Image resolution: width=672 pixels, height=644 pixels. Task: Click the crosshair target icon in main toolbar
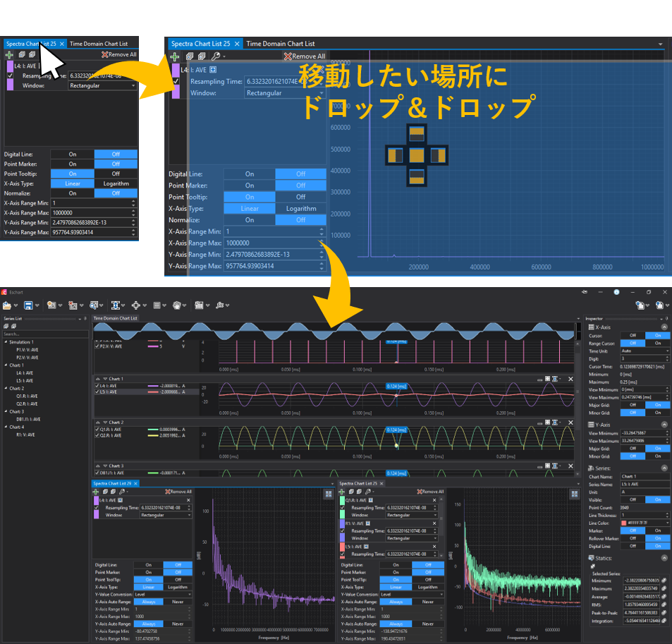pos(135,305)
